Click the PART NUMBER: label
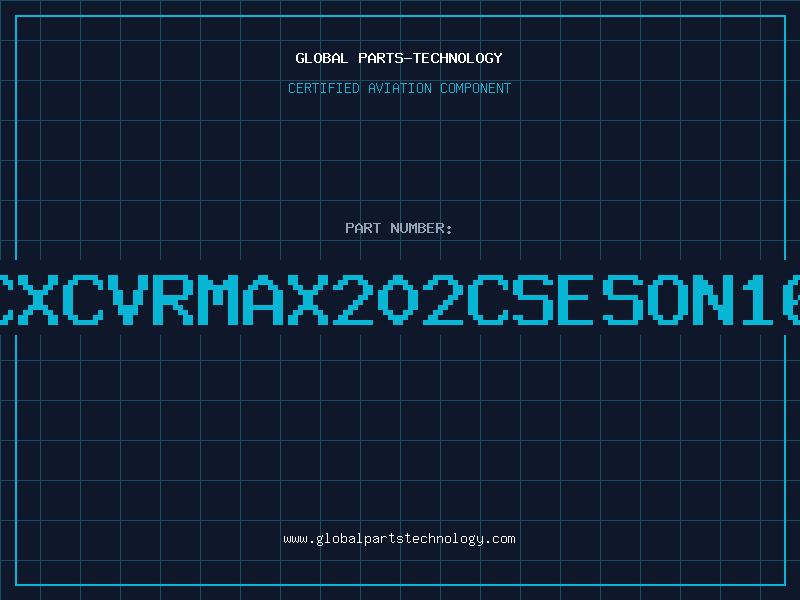The image size is (800, 600). (399, 228)
